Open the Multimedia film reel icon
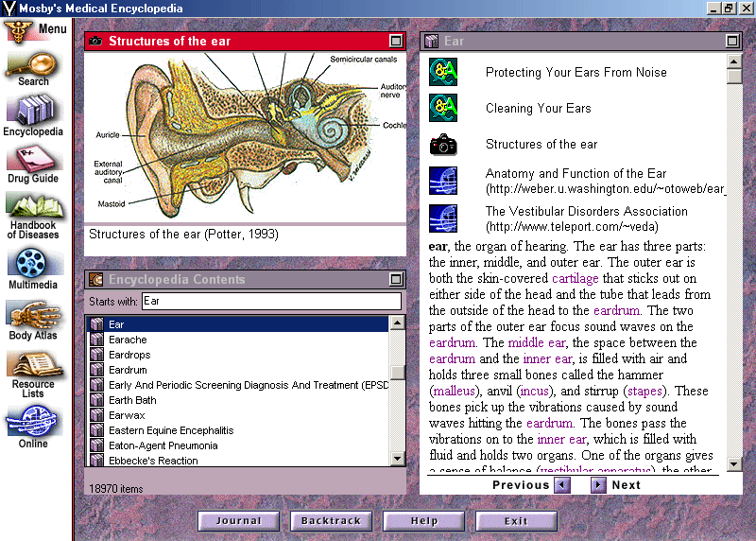 pos(33,264)
